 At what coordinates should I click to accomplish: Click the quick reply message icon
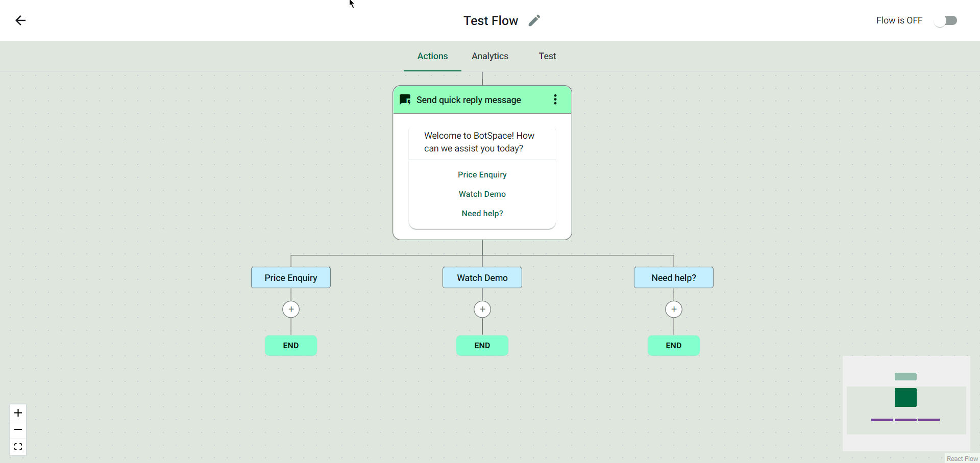coord(405,100)
